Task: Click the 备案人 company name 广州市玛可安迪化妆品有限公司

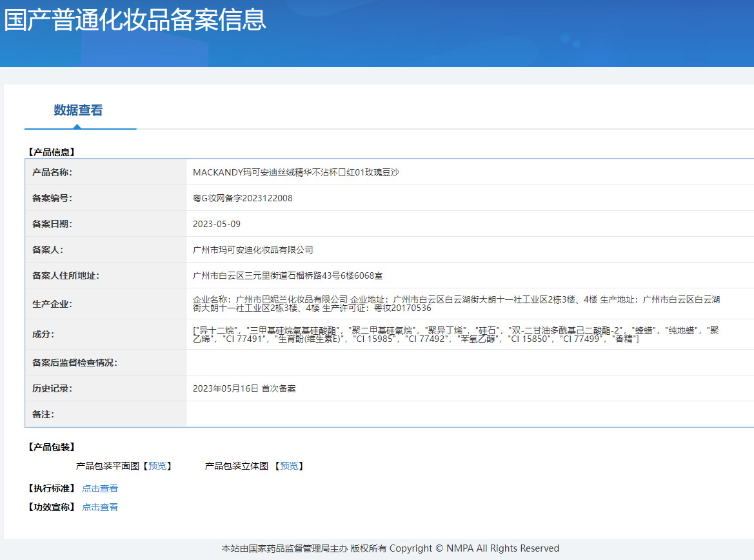Action: coord(253,250)
